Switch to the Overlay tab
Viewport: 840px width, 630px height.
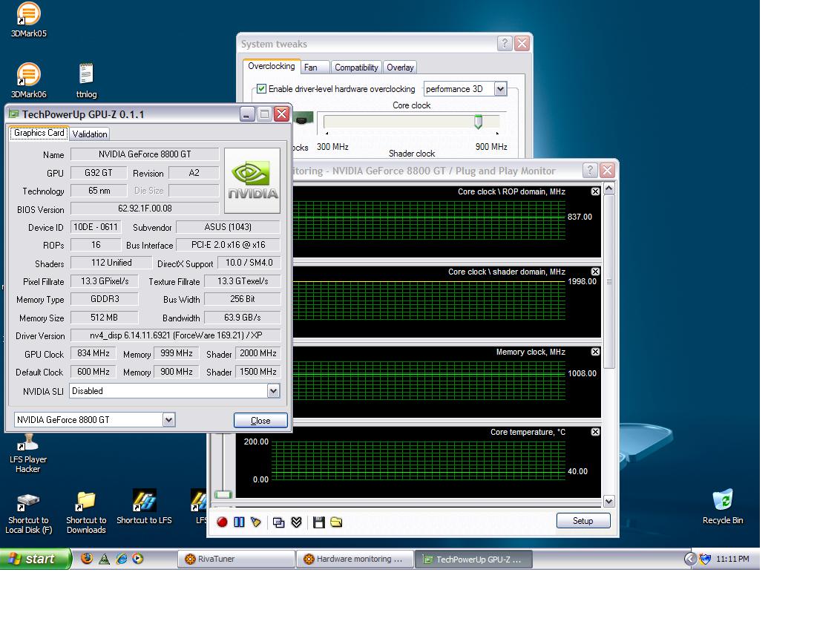(x=400, y=68)
